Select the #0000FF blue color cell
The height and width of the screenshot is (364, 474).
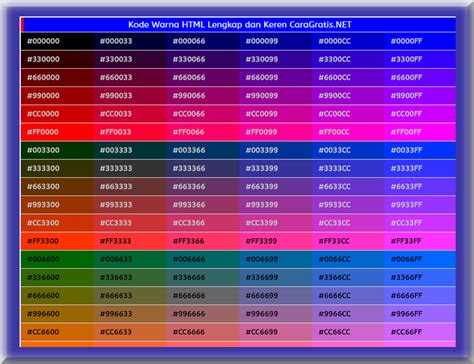(x=420, y=41)
